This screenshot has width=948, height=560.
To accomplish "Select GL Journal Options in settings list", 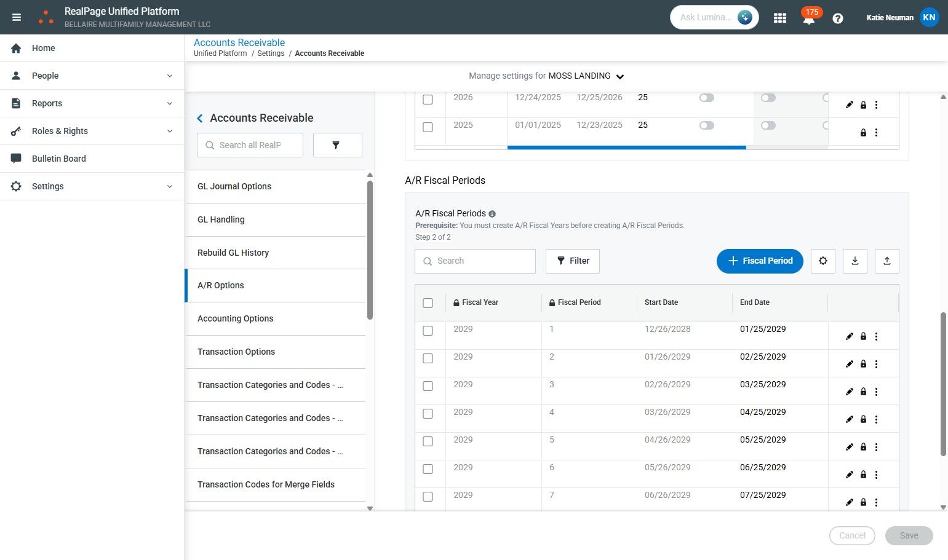I will click(234, 186).
